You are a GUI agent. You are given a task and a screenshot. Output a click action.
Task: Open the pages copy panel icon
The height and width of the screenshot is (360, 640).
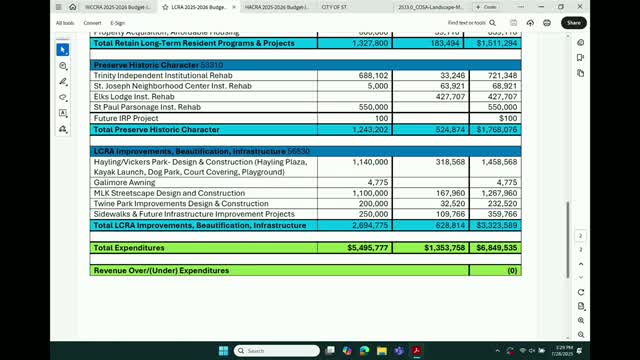pos(580,73)
